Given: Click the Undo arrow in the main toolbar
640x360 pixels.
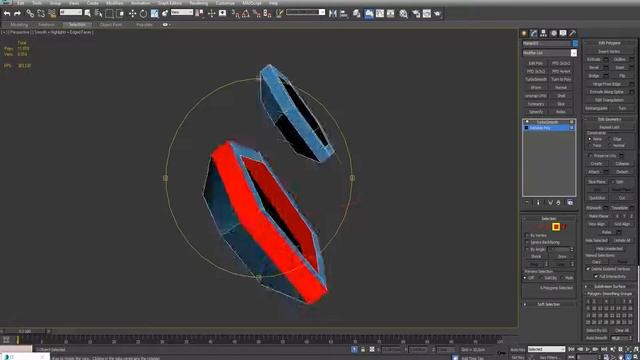Looking at the screenshot, I should 7,13.
